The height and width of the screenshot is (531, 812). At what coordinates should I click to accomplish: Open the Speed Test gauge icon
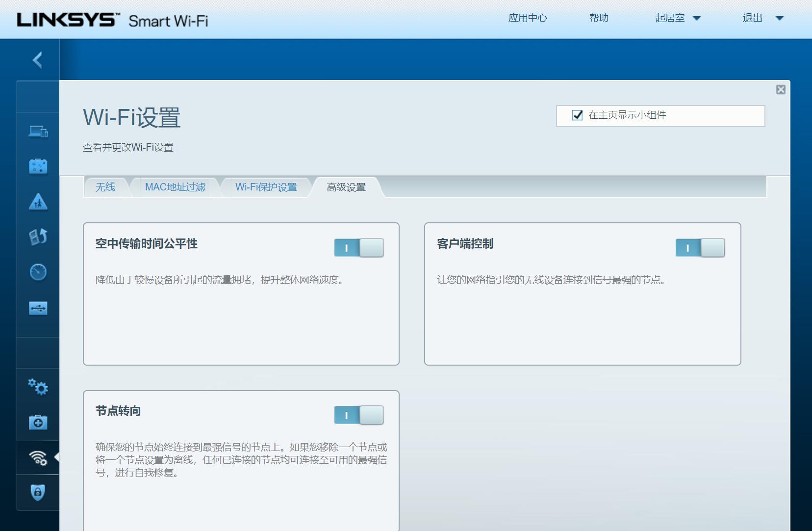pyautogui.click(x=38, y=272)
